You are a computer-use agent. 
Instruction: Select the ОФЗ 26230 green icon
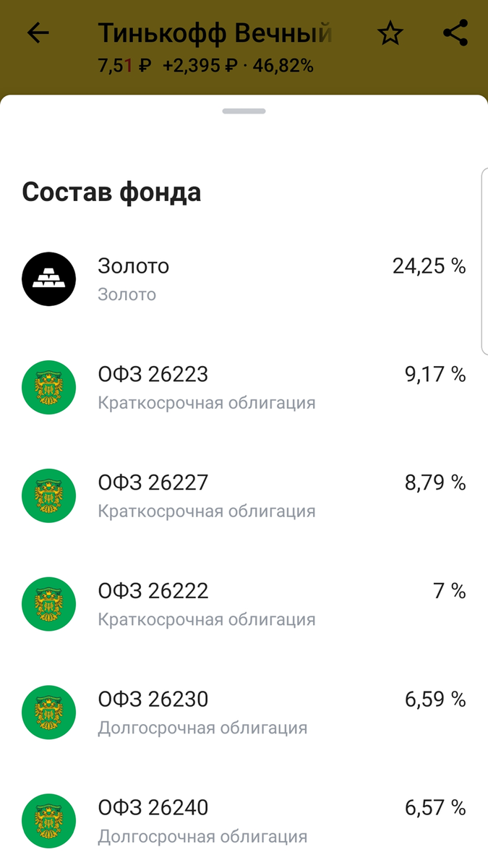point(48,712)
